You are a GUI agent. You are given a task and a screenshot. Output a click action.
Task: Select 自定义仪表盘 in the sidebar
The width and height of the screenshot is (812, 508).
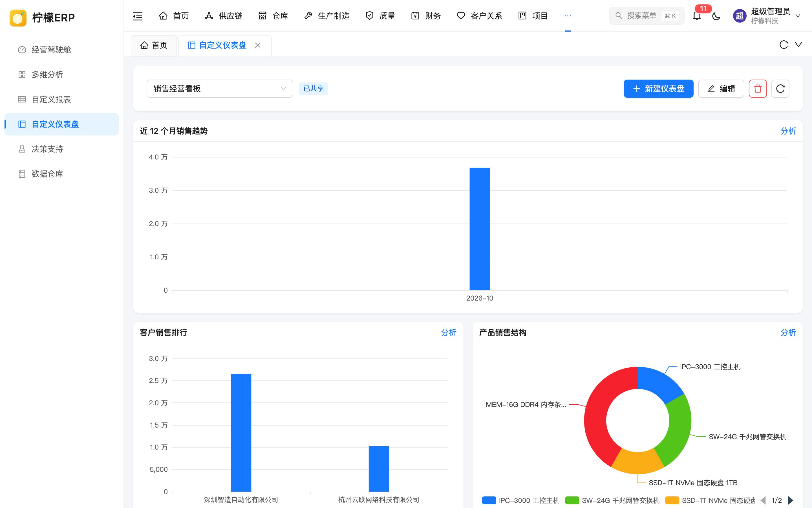[62, 124]
